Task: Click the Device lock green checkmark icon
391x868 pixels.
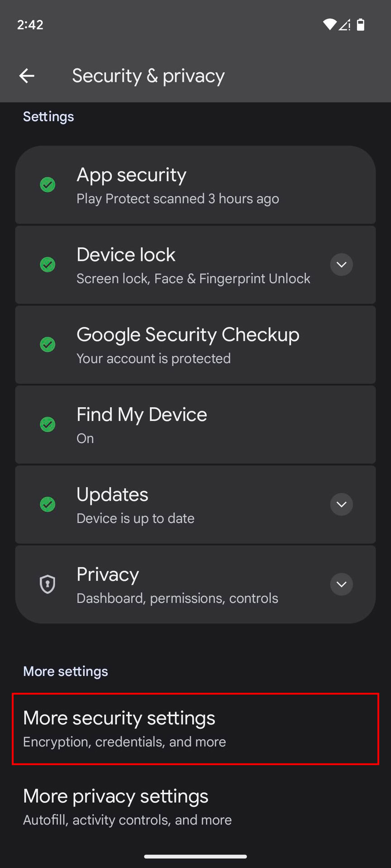Action: (x=48, y=264)
